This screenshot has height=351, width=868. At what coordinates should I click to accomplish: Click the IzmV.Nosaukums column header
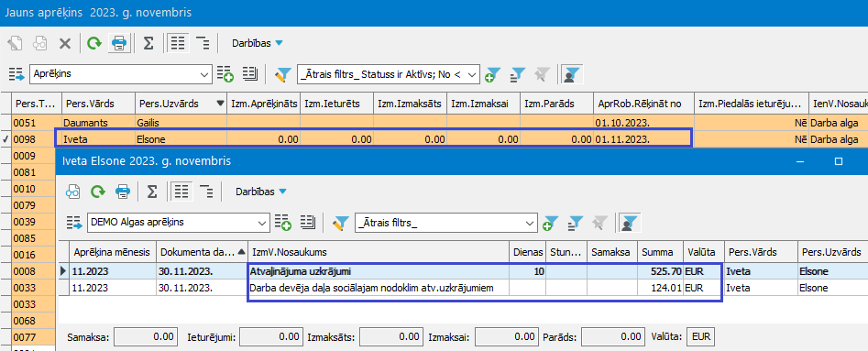(379, 252)
